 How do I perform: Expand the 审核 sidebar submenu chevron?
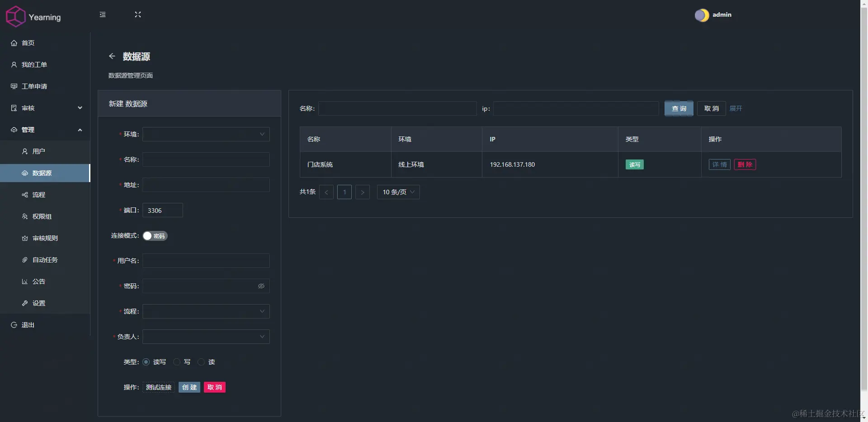click(80, 108)
